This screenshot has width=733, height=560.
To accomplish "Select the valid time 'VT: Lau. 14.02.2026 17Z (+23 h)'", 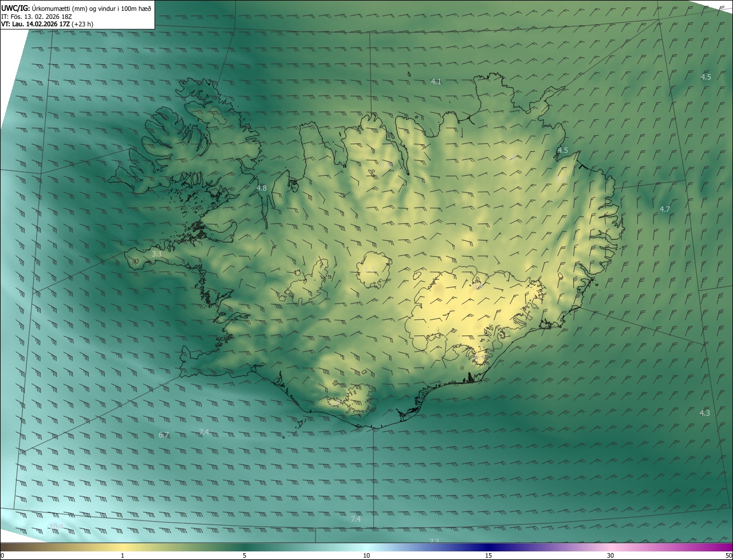I will 48,25.
